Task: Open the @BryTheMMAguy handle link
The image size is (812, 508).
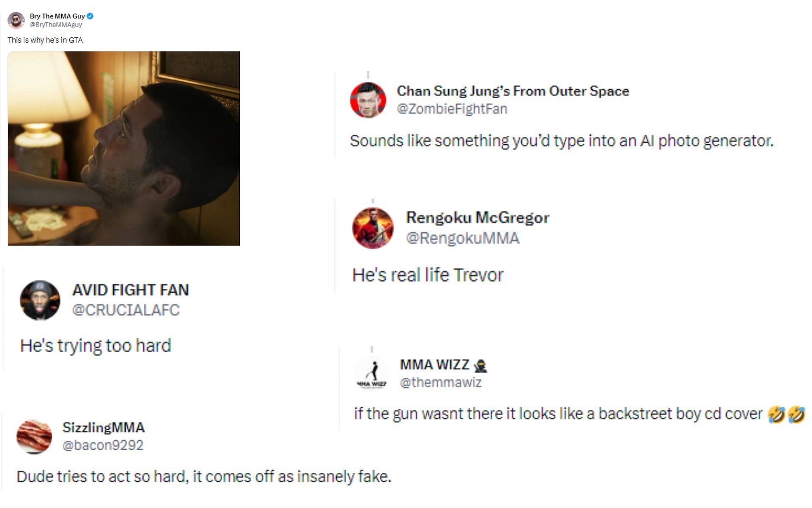Action: (56, 25)
